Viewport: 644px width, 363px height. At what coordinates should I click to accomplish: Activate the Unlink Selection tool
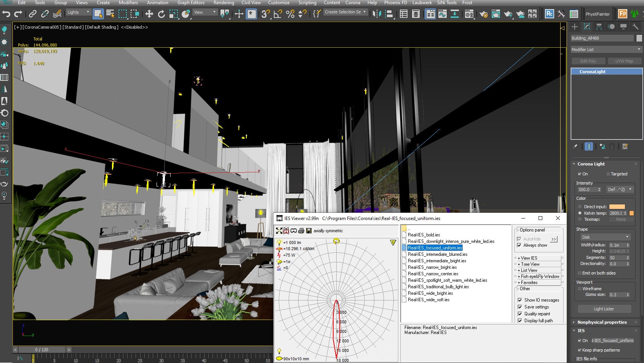pyautogui.click(x=45, y=14)
